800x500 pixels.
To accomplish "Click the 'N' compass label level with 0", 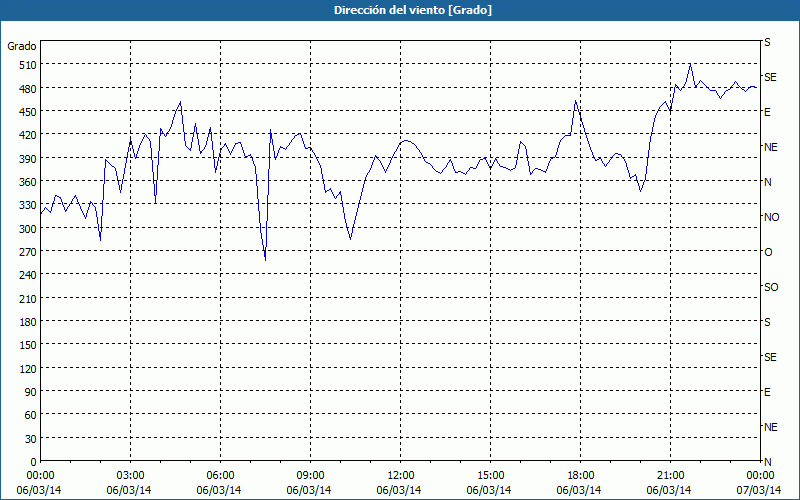I will coord(767,462).
